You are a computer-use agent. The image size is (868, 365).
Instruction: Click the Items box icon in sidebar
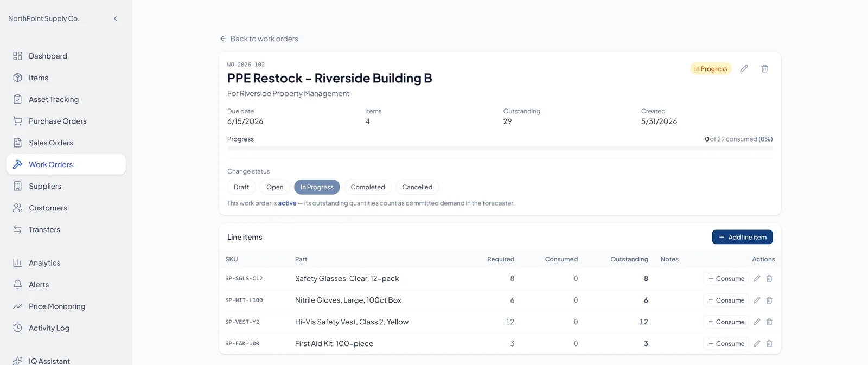click(x=17, y=78)
